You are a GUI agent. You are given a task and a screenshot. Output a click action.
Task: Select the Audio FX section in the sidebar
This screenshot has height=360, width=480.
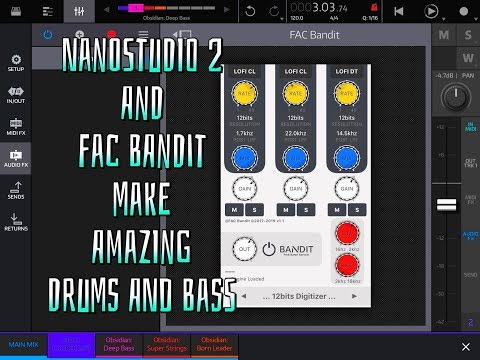(x=16, y=158)
